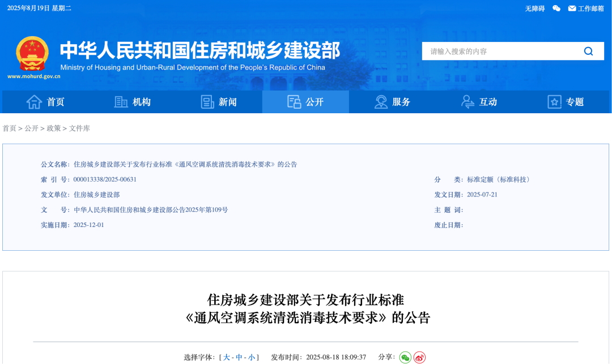Viewport: 612px width, 364px height.
Task: Share via green WeChat icon
Action: pos(405,357)
